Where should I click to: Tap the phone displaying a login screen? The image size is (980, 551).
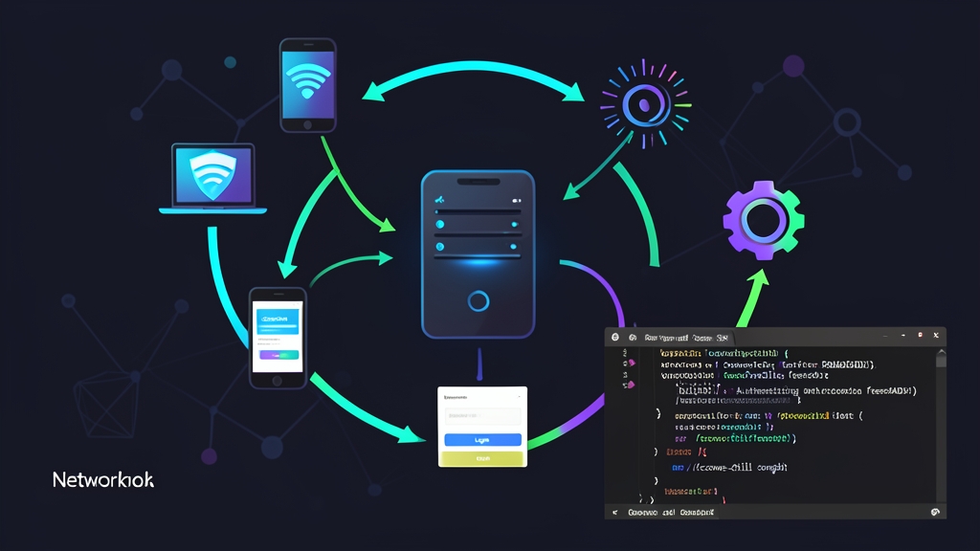click(278, 338)
